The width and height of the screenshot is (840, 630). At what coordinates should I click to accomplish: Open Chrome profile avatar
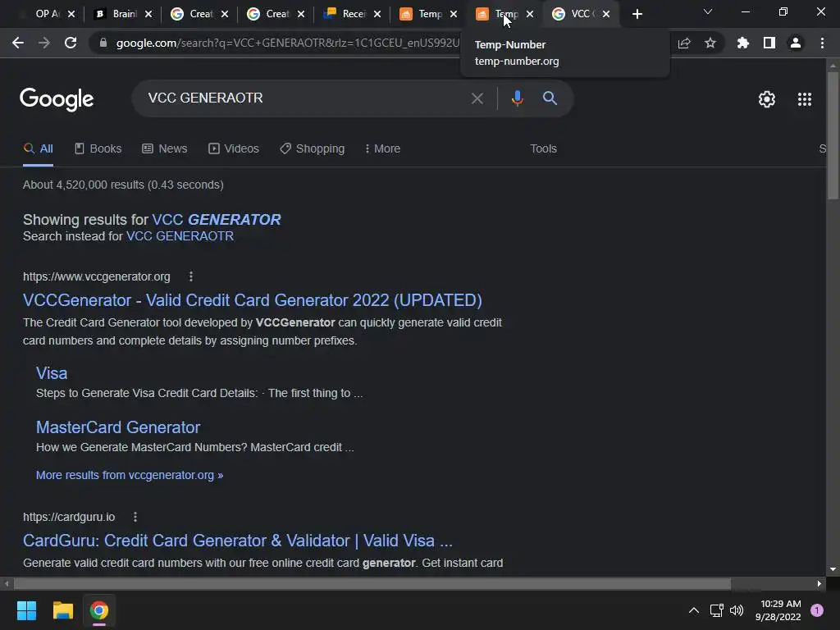tap(796, 43)
